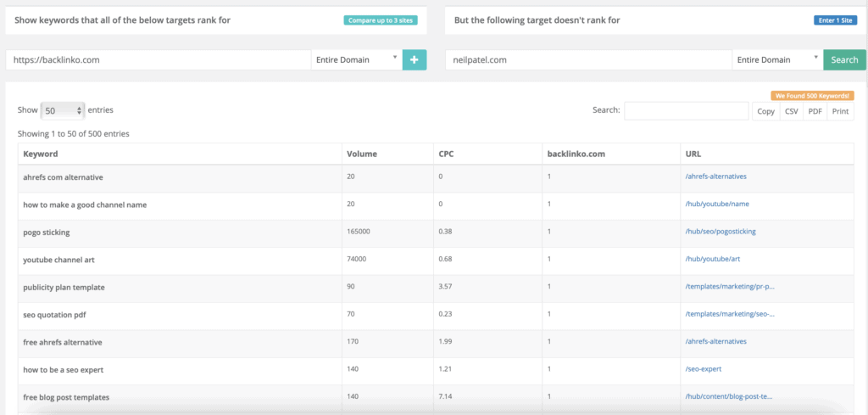Open the /hub/youtube/art link
This screenshot has width=868, height=415.
pyautogui.click(x=712, y=260)
